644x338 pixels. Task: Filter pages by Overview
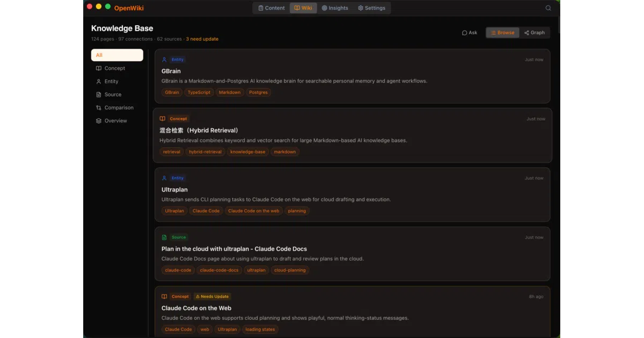pyautogui.click(x=117, y=121)
